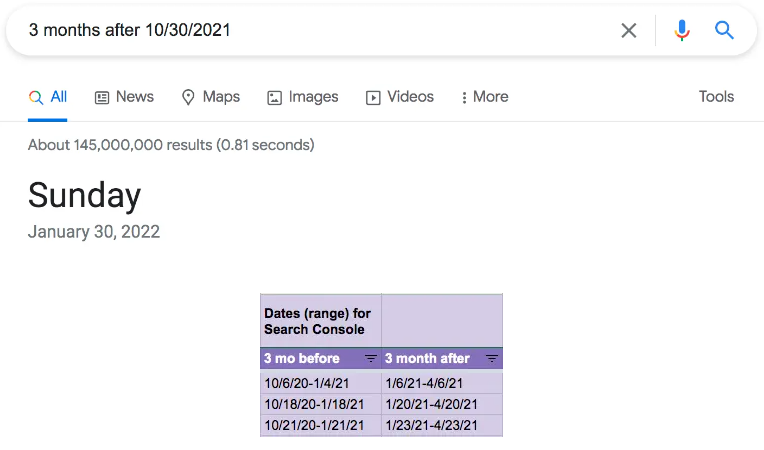Click the Sunday answer heading
Viewport: 764px width, 450px height.
85,195
